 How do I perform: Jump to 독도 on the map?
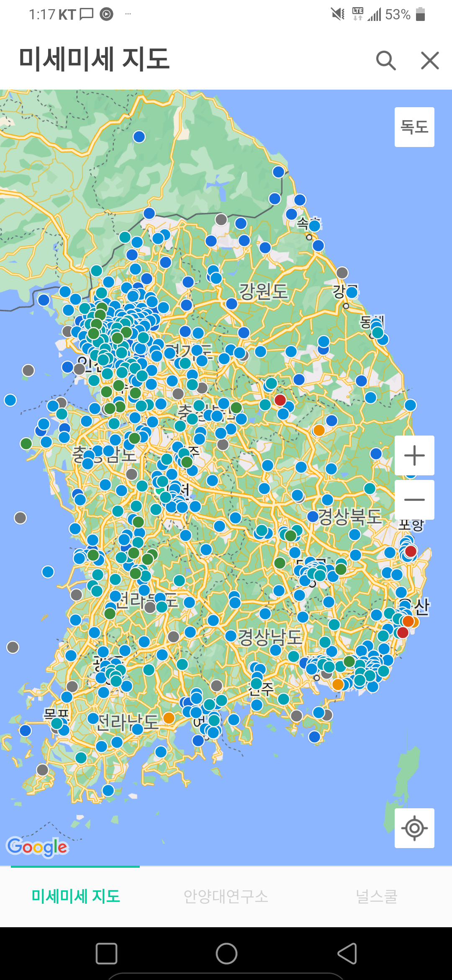point(414,127)
